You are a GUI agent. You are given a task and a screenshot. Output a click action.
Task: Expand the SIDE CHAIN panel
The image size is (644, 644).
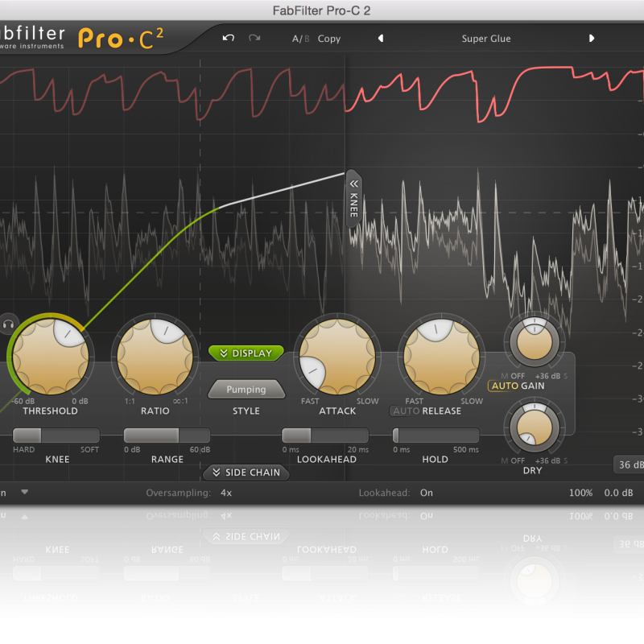(246, 473)
